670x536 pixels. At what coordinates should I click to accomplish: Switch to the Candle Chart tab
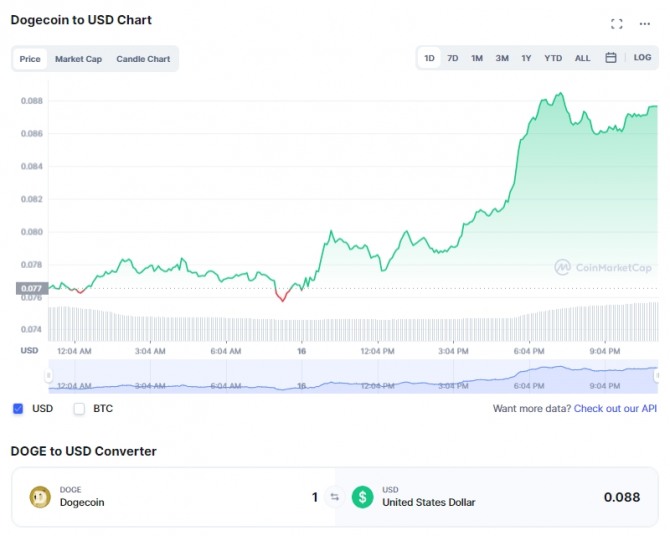(x=143, y=59)
